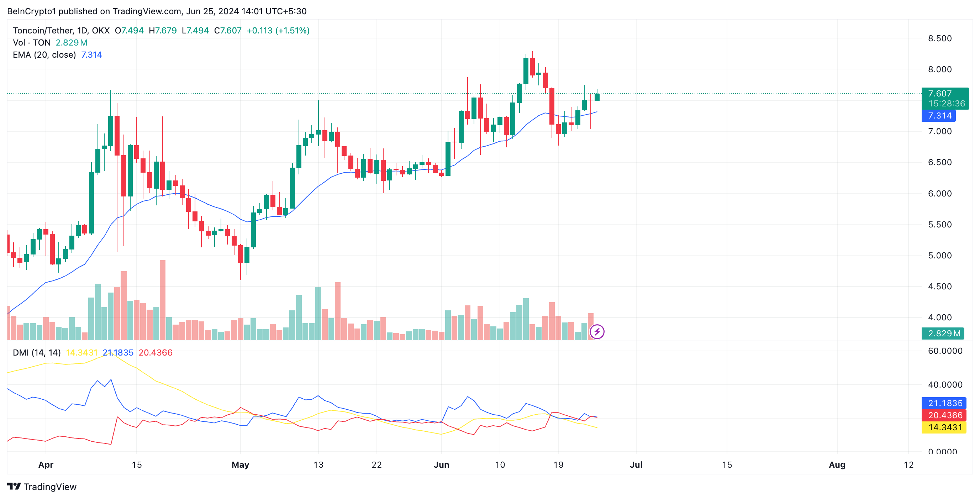Click the Jul label on time axis
This screenshot has height=499, width=980.
(x=636, y=465)
